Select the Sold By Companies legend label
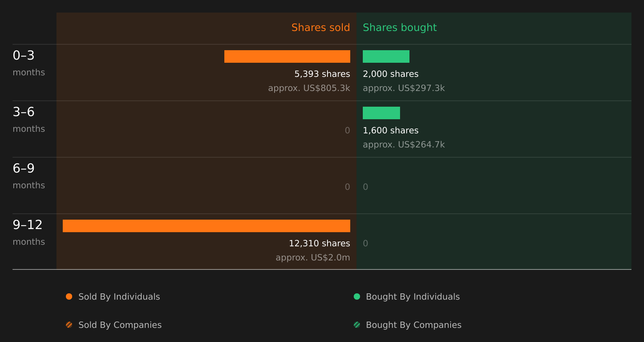644x342 pixels. (120, 325)
